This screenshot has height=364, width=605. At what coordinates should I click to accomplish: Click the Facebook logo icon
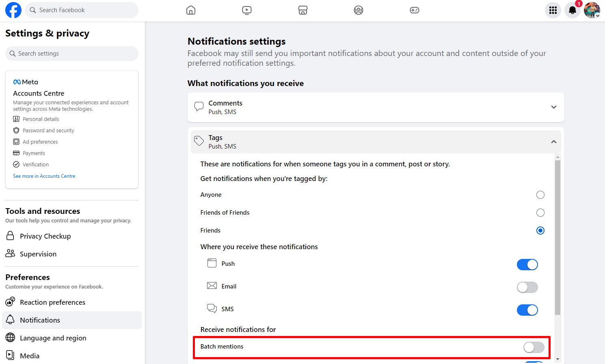click(13, 10)
